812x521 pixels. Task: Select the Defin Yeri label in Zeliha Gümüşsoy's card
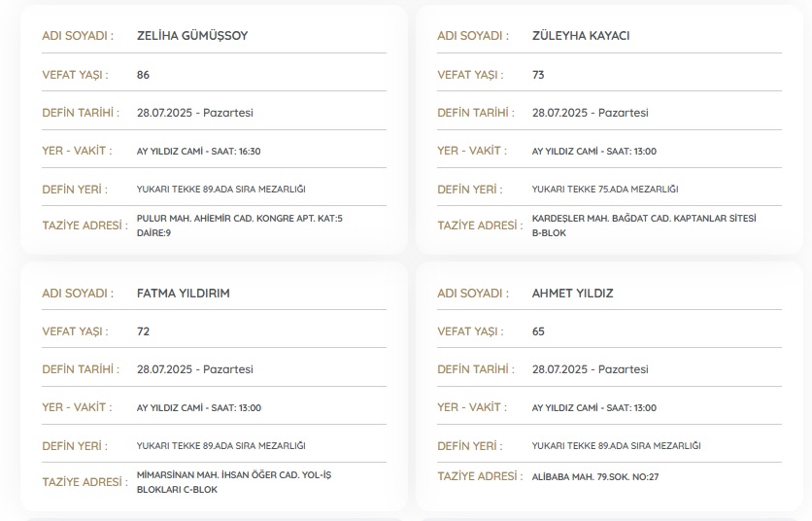(x=75, y=189)
